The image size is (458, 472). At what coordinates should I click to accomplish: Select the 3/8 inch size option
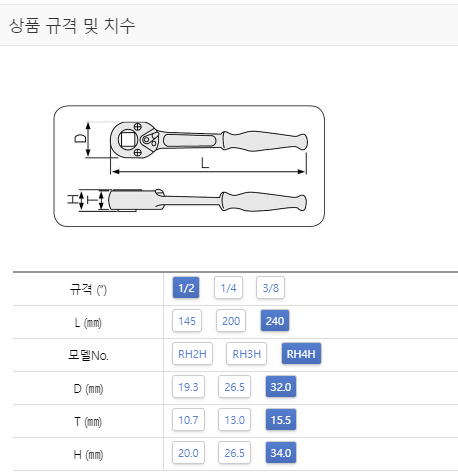(270, 288)
